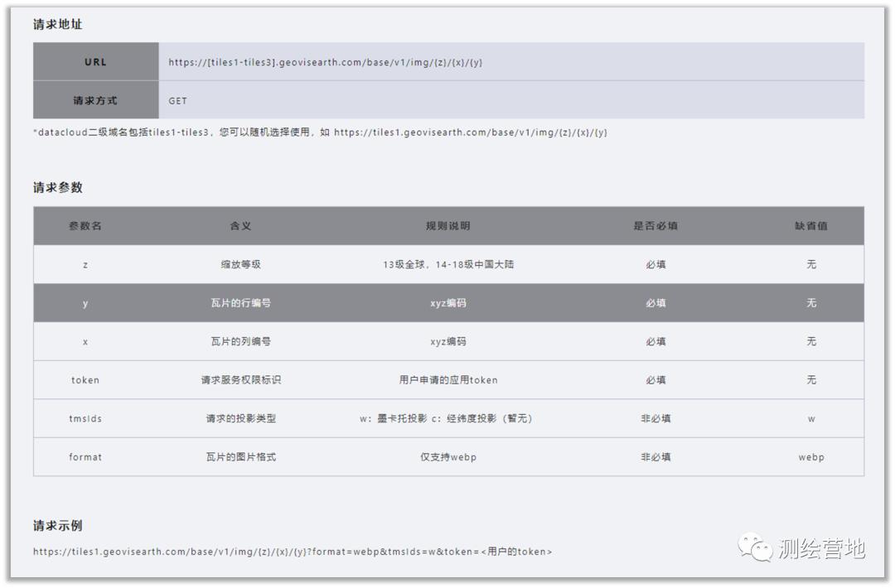Click the 缺省值 column header
This screenshot has height=588, width=895.
pos(811,226)
